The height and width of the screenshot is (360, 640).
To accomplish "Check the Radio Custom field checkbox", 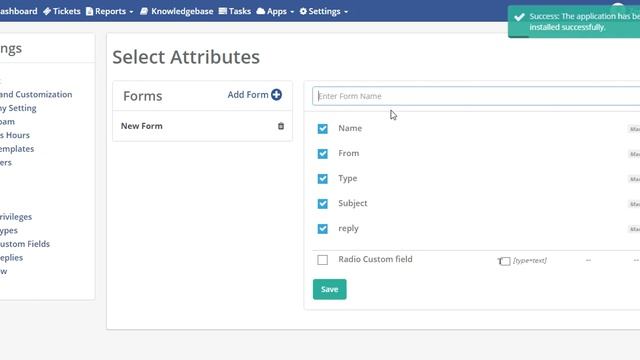I will coord(322,260).
